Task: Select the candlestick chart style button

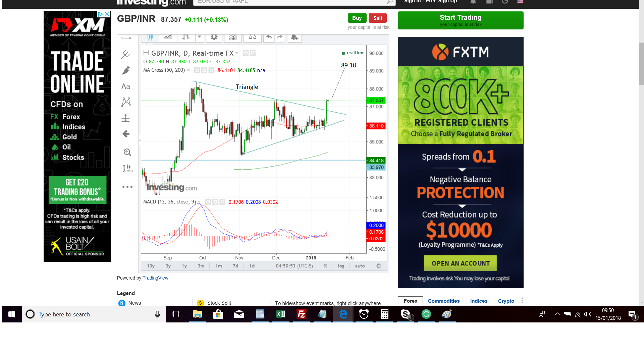Action: (150, 37)
